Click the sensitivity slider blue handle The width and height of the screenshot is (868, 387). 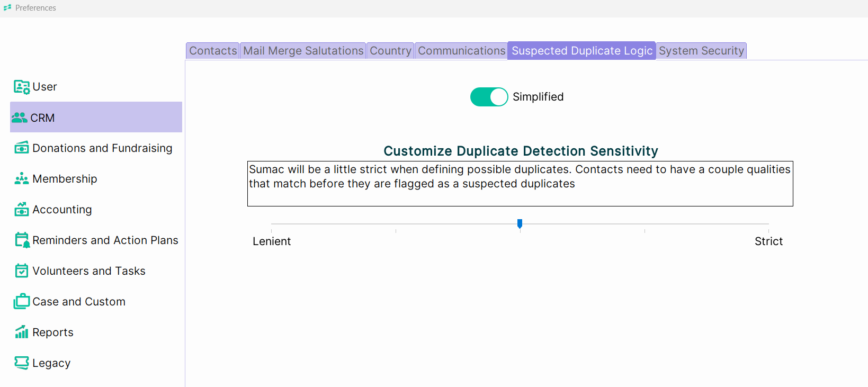(520, 224)
